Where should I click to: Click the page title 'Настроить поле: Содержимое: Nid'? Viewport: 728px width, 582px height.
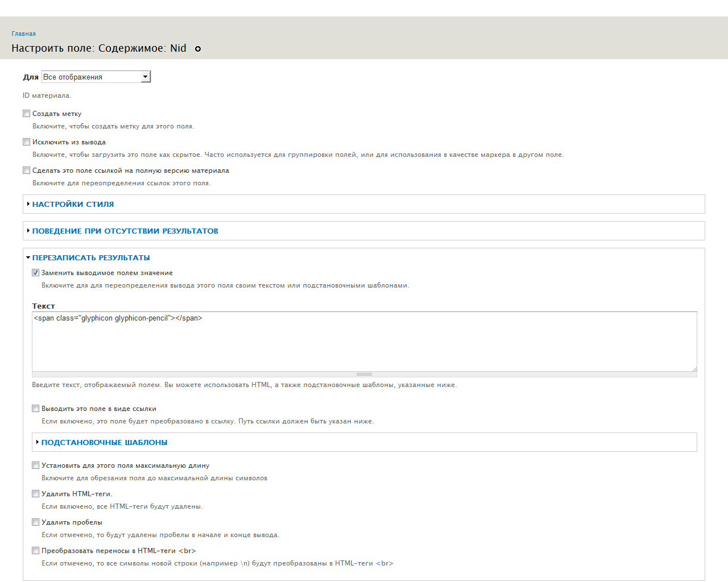99,48
